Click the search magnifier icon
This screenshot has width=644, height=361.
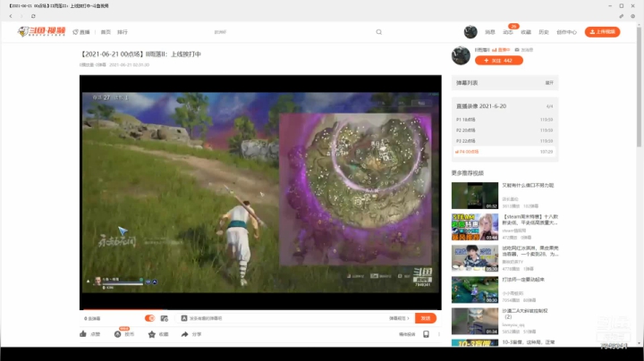tap(378, 32)
